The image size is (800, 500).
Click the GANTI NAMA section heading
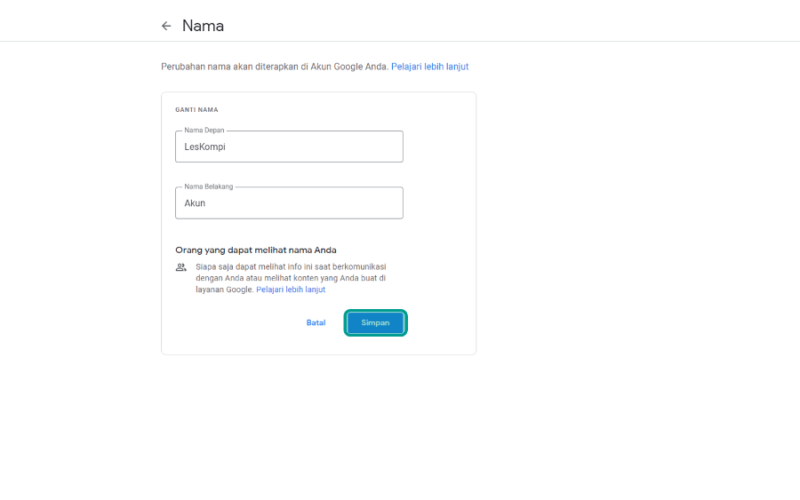197,110
